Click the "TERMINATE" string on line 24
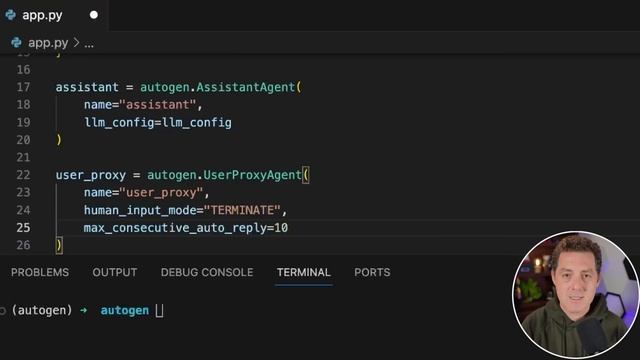Screen dimensions: 640x360 point(242,210)
